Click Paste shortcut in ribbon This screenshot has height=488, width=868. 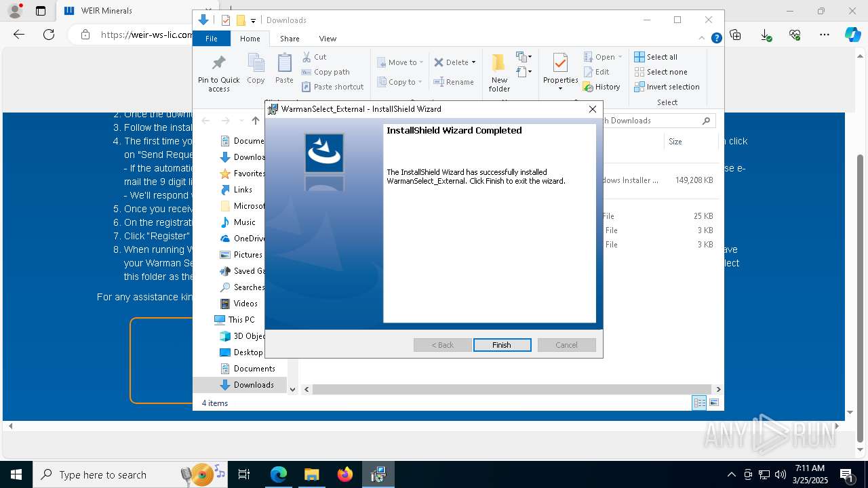(332, 87)
